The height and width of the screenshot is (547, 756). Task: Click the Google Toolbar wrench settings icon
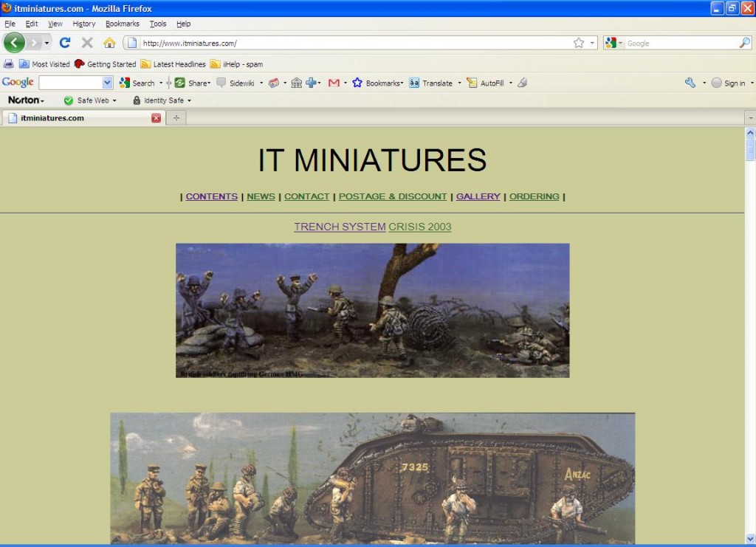click(x=690, y=83)
